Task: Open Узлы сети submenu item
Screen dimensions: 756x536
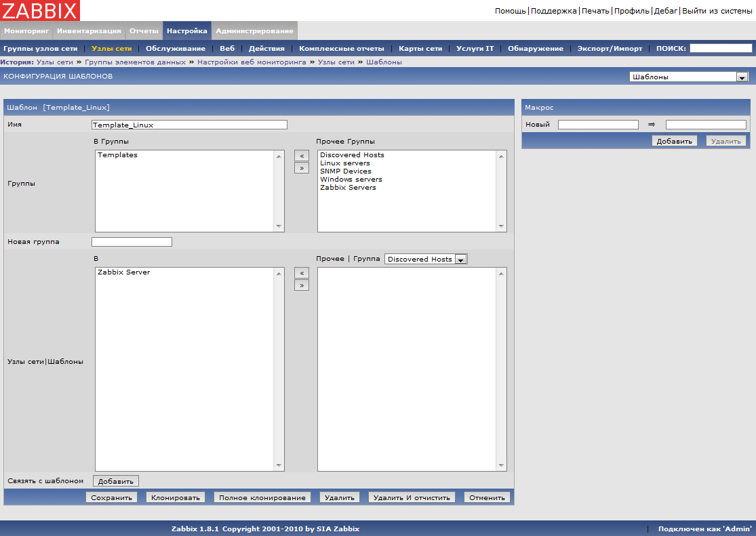Action: point(111,48)
